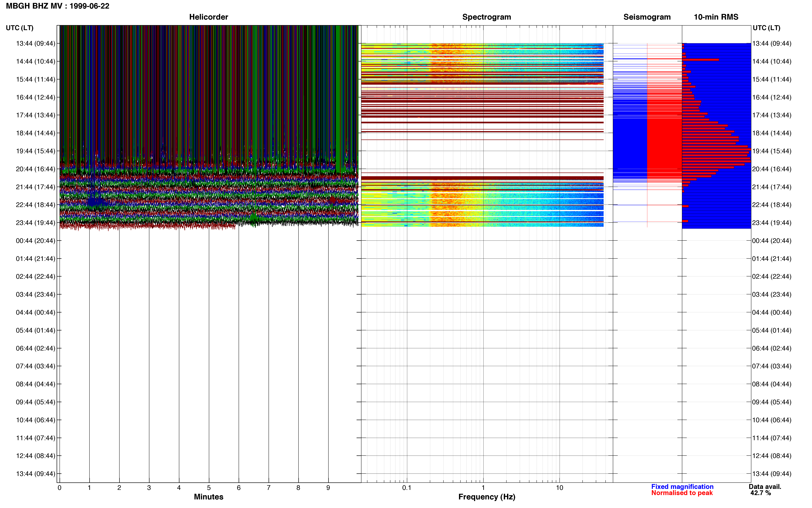The image size is (812, 508).
Task: Click the helicorder minute tick label 0
Action: 59,487
